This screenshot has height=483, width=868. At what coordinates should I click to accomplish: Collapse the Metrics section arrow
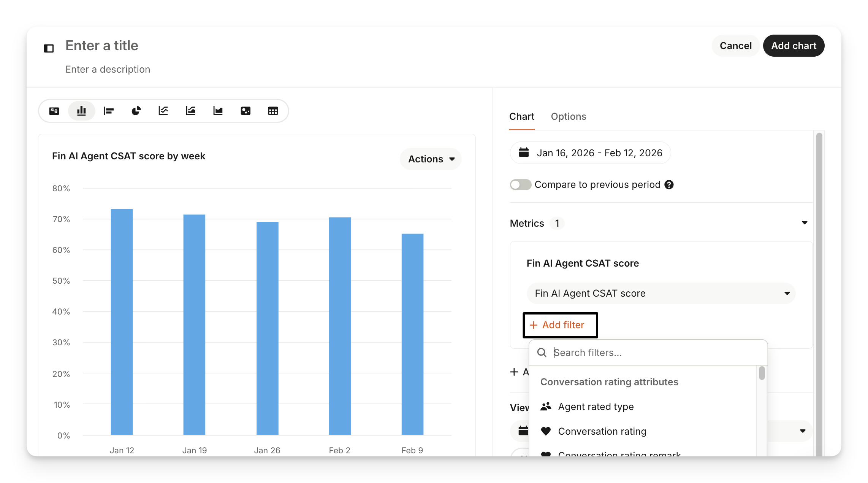coord(804,223)
